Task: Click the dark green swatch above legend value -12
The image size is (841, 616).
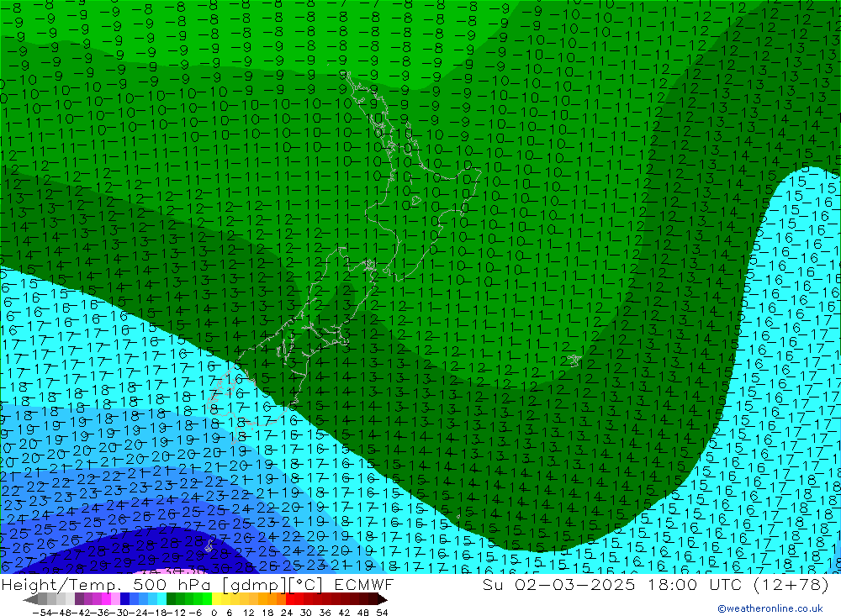Action: tap(171, 599)
